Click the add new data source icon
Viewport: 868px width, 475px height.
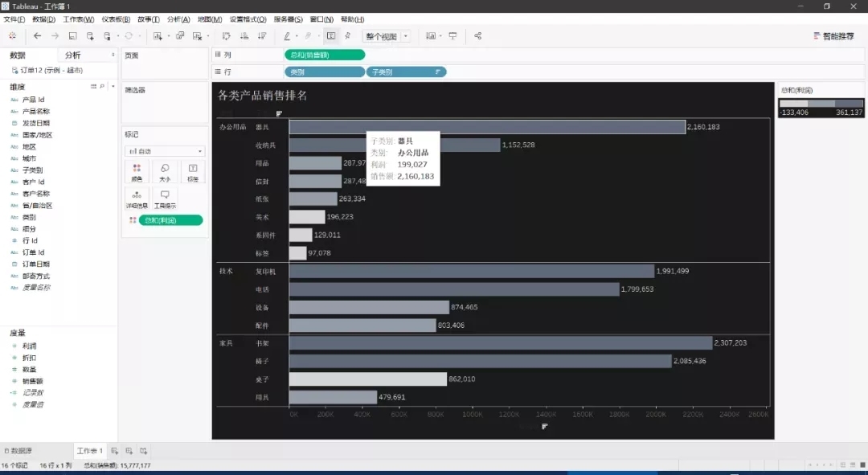pyautogui.click(x=90, y=36)
